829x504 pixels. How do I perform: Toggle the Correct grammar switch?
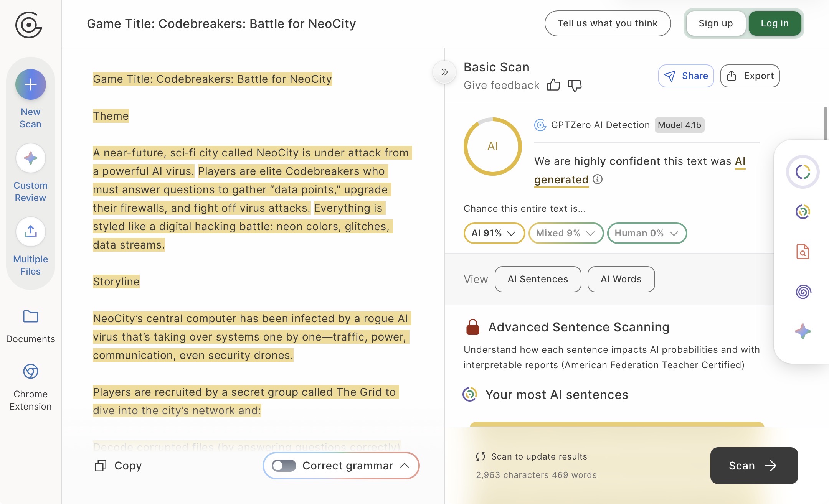284,466
